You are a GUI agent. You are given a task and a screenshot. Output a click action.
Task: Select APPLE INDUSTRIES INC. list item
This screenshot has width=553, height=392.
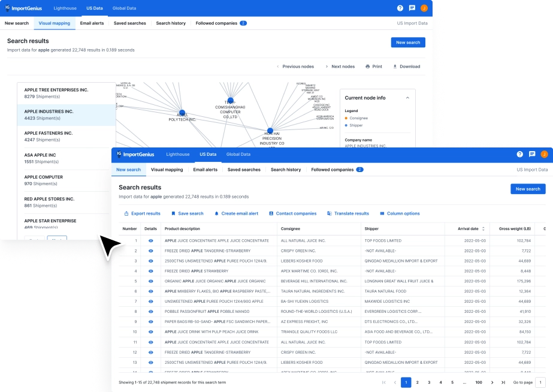[67, 115]
